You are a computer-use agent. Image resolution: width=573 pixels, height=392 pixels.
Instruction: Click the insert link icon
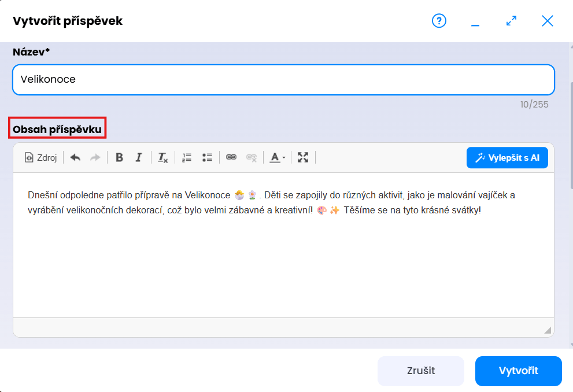[231, 157]
